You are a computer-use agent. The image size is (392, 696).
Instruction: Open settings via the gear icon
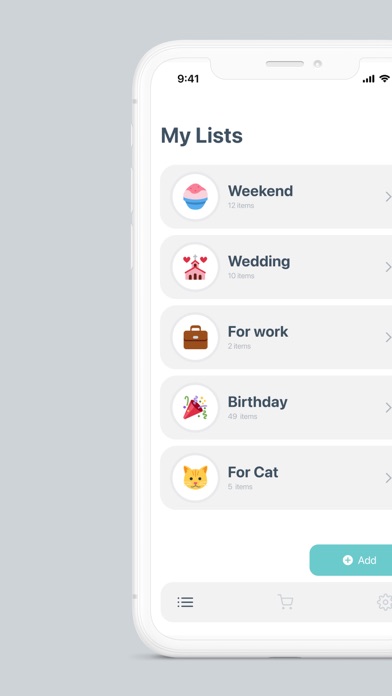pyautogui.click(x=384, y=602)
